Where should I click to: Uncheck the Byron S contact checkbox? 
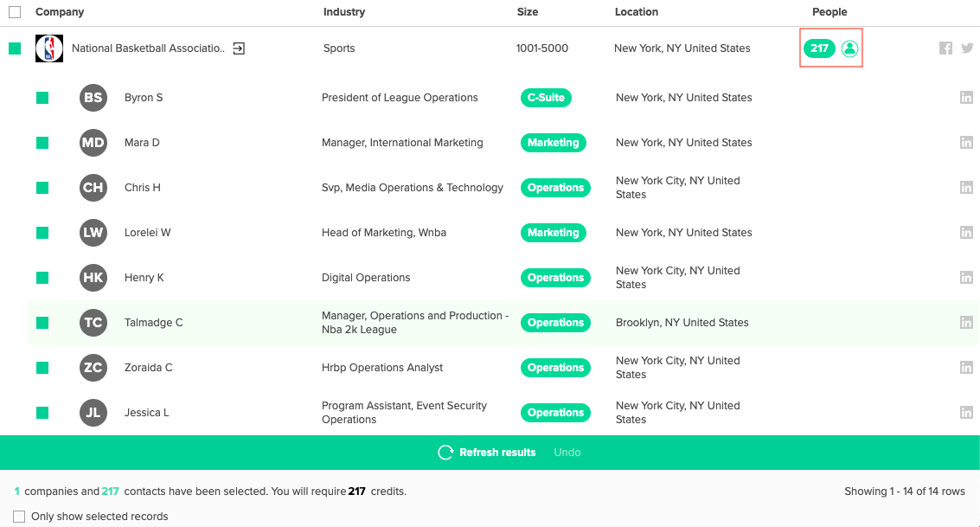tap(42, 98)
